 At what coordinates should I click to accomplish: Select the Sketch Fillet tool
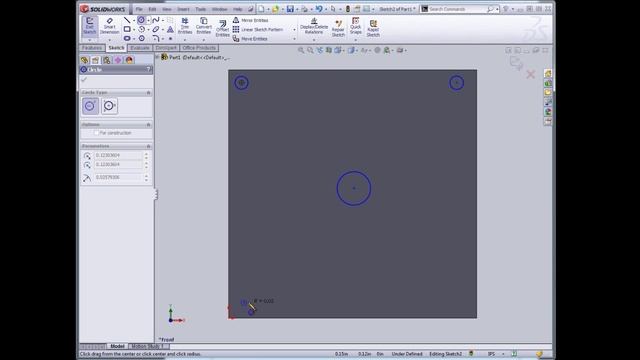156,38
